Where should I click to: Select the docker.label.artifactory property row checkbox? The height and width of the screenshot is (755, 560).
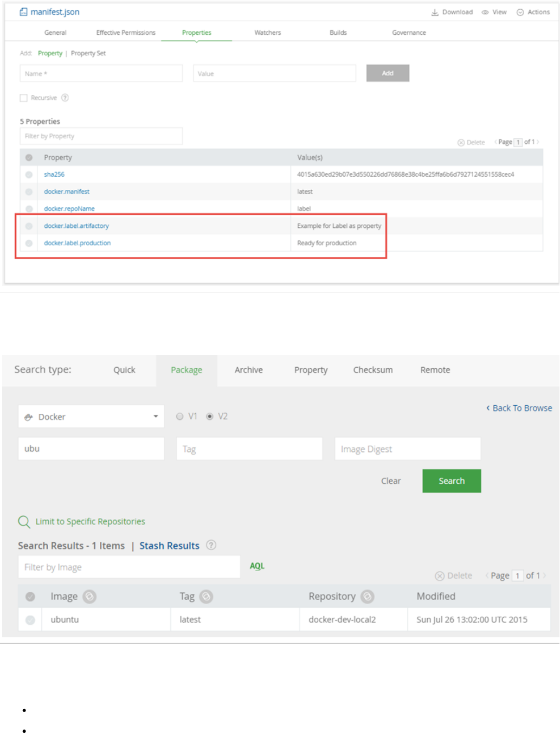pyautogui.click(x=29, y=226)
